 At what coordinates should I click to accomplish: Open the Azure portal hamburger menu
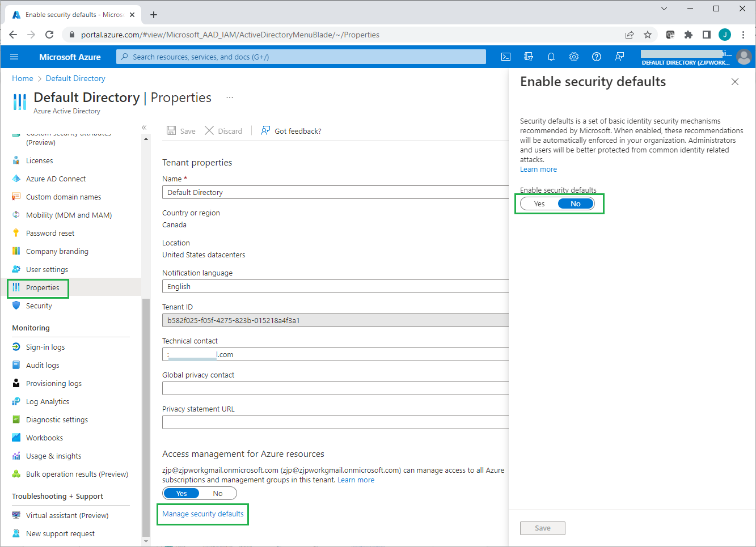click(15, 57)
